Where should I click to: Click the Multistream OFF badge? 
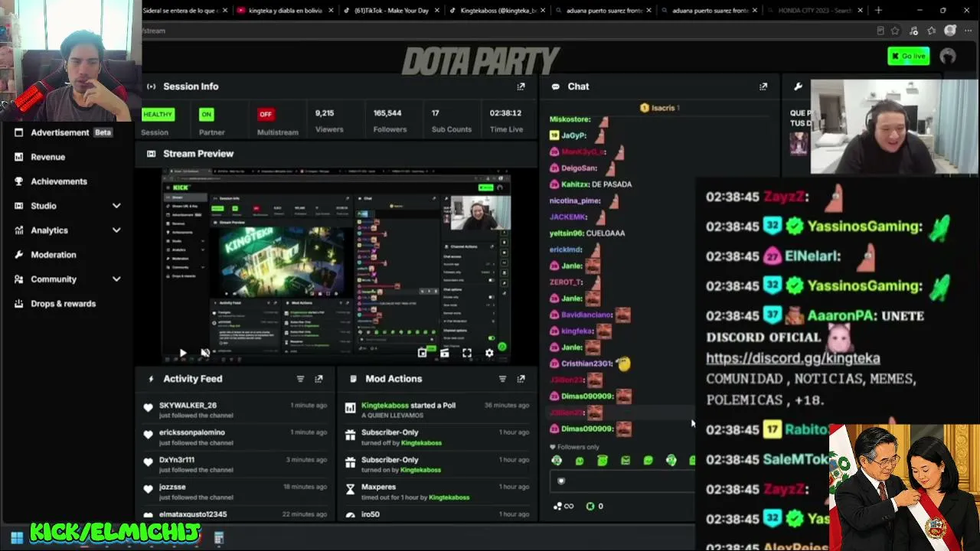(266, 115)
